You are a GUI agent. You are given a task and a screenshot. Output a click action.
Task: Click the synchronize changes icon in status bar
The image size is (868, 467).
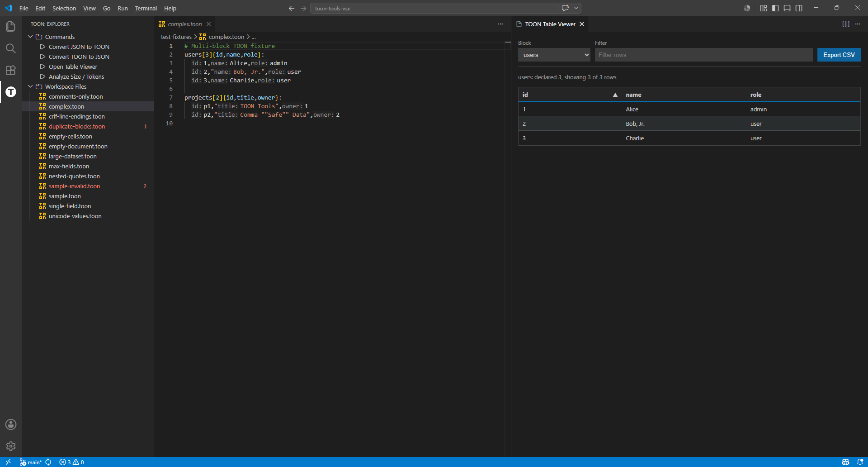48,462
